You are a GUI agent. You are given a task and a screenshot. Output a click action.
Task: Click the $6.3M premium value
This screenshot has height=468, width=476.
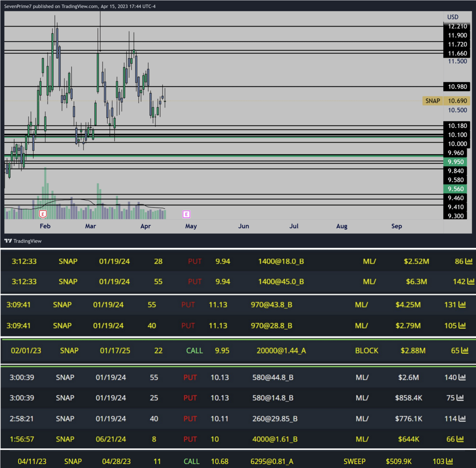pyautogui.click(x=416, y=282)
